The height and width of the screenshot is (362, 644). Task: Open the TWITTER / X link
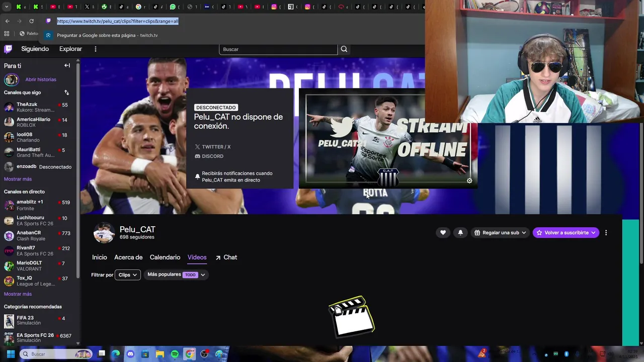[212, 147]
